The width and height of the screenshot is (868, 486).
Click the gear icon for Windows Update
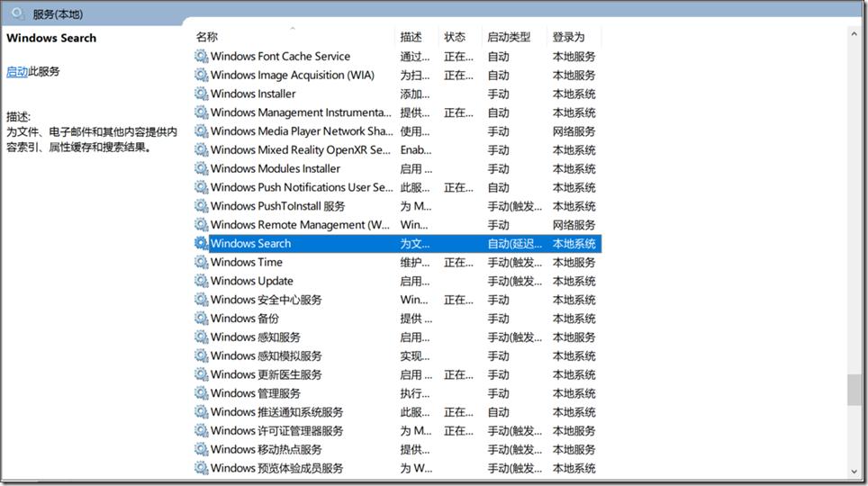201,281
